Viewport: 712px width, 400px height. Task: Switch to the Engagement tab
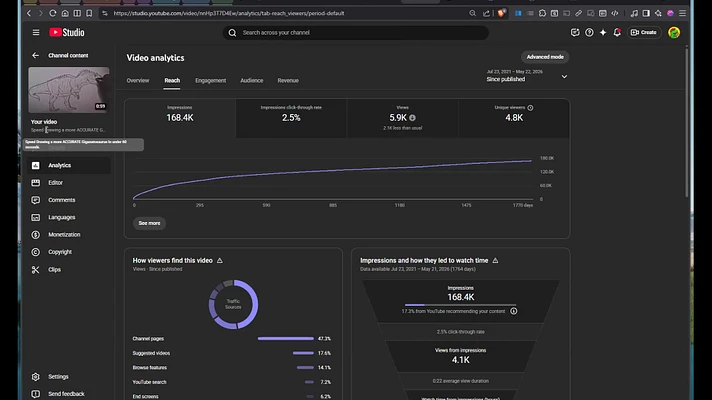210,81
